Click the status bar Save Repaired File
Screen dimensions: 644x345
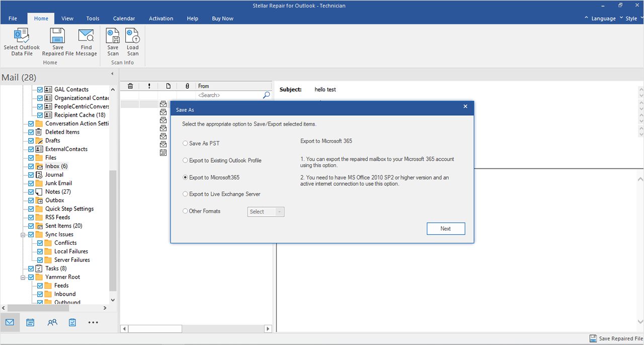[x=616, y=338]
